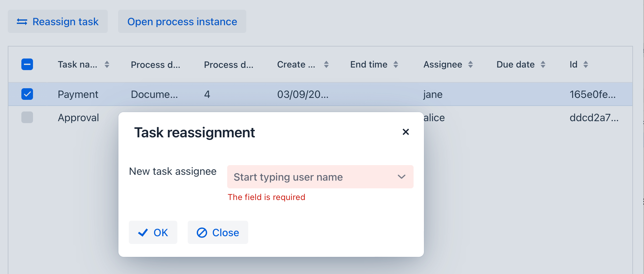Click the Process d... column header next to Task name

155,65
